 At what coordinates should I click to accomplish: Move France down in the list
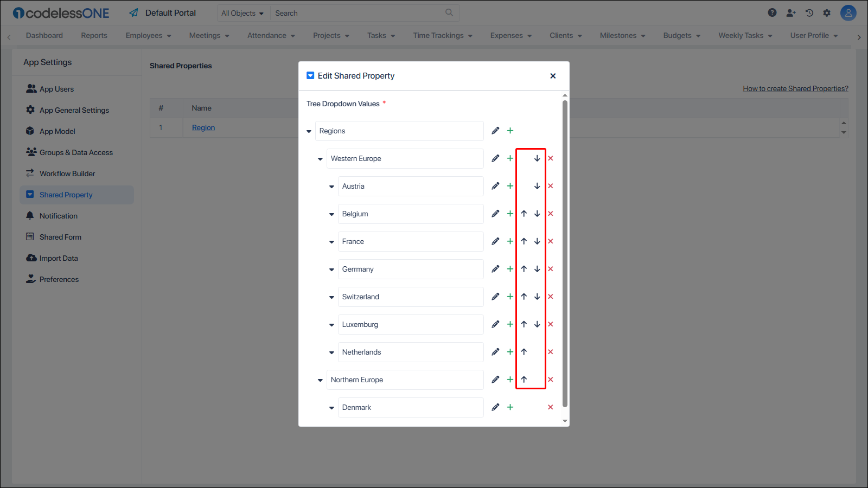(537, 241)
